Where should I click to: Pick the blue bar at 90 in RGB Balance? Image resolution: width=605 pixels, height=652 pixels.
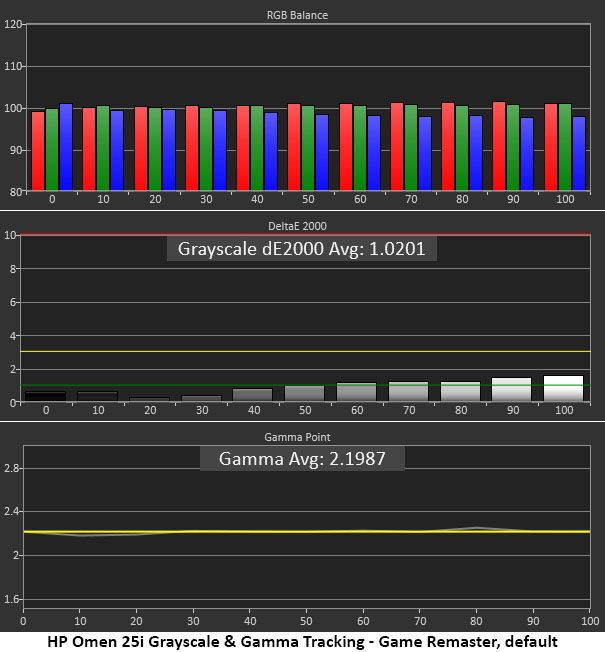[x=527, y=154]
